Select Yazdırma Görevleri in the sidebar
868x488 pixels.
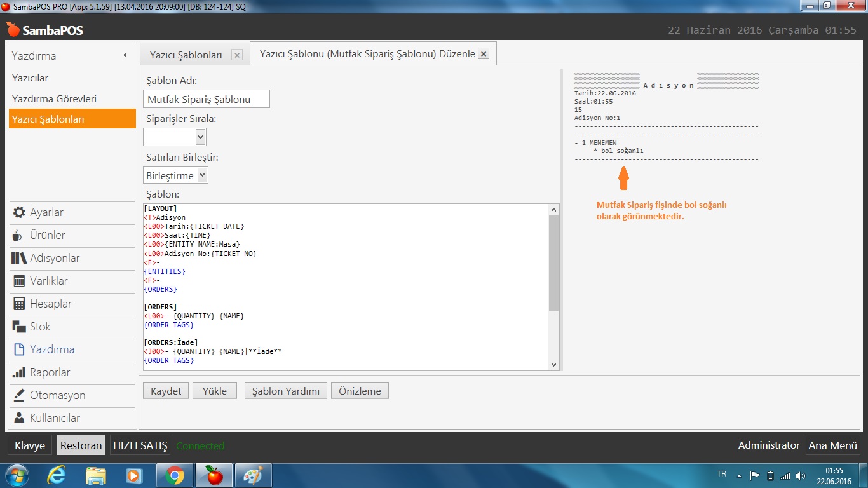[x=54, y=98]
